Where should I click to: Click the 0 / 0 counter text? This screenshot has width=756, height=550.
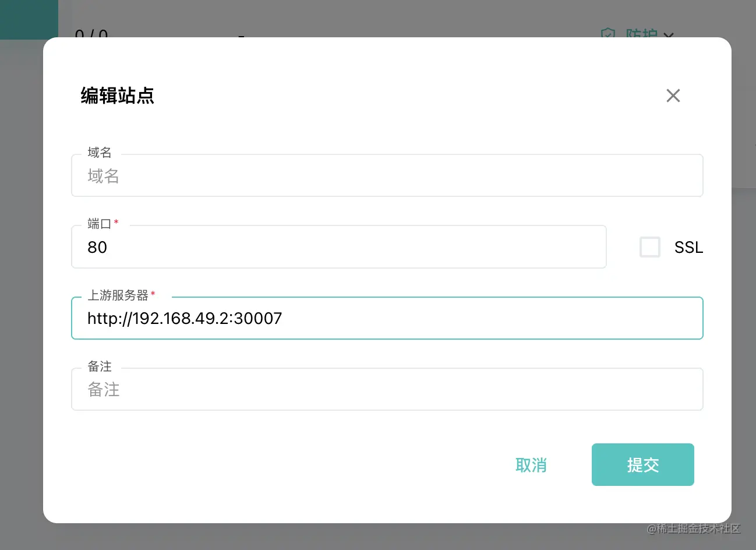click(91, 34)
